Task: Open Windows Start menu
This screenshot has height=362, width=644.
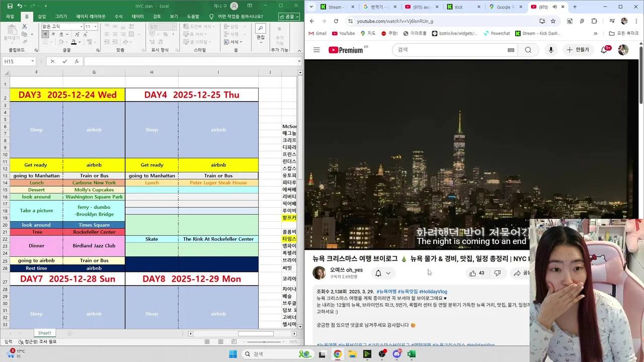Action: [x=233, y=354]
